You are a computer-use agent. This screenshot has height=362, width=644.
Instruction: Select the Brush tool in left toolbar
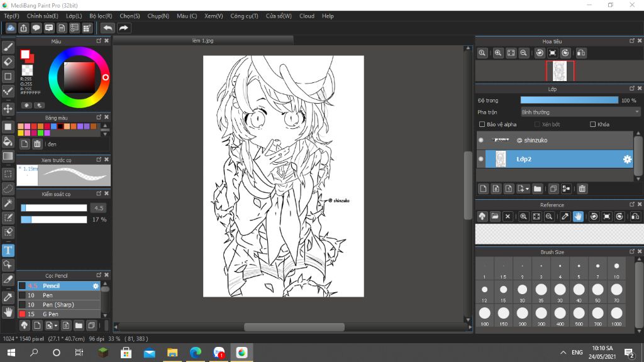tap(8, 47)
